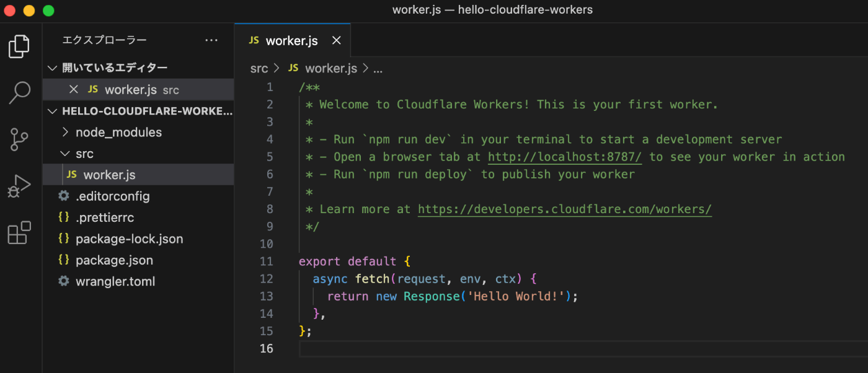Screen dimensions: 868x373
Task: Collapse the src folder
Action: pyautogui.click(x=66, y=154)
